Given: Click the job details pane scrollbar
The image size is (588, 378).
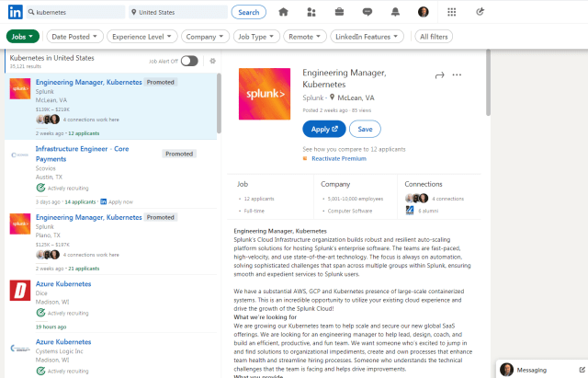Looking at the screenshot, I should pos(488,83).
